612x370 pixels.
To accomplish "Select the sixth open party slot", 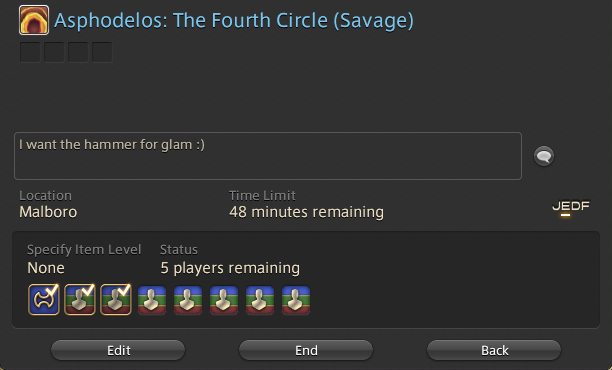I will [x=224, y=300].
